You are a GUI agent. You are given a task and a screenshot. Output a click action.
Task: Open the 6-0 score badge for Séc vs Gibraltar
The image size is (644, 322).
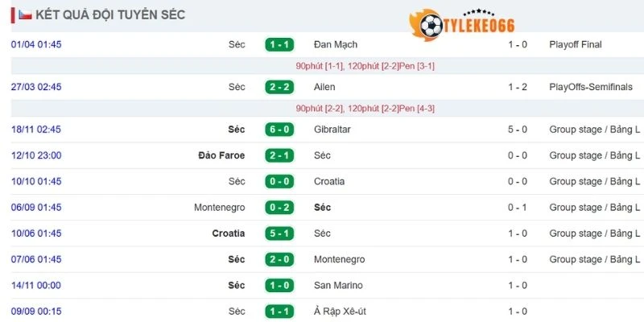279,129
